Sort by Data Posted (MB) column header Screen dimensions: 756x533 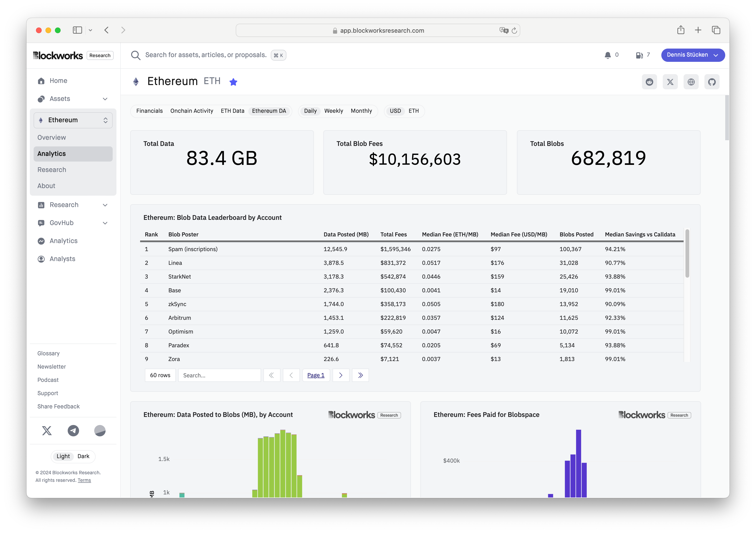coord(346,234)
